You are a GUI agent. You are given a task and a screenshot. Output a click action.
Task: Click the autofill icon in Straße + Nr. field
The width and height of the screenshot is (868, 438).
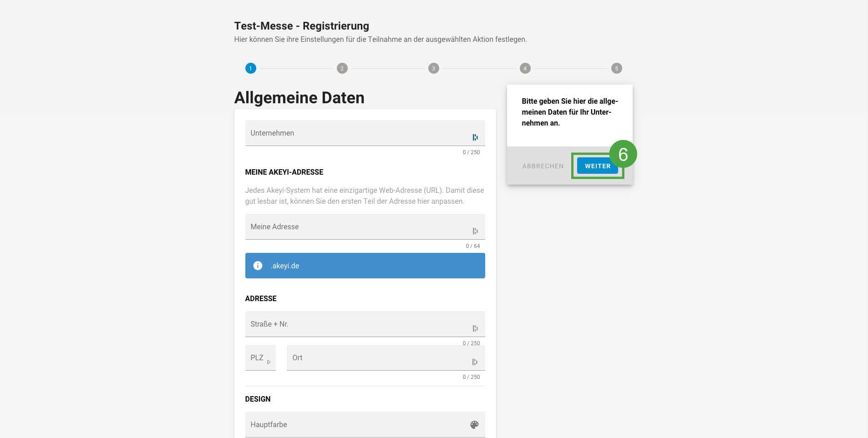[x=475, y=328]
